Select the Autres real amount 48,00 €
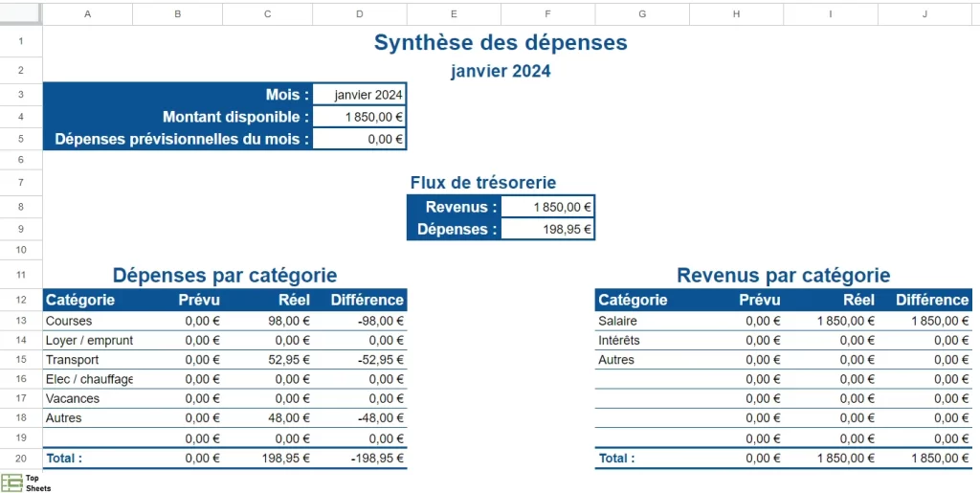Viewport: 980px width, 493px height. tap(268, 417)
